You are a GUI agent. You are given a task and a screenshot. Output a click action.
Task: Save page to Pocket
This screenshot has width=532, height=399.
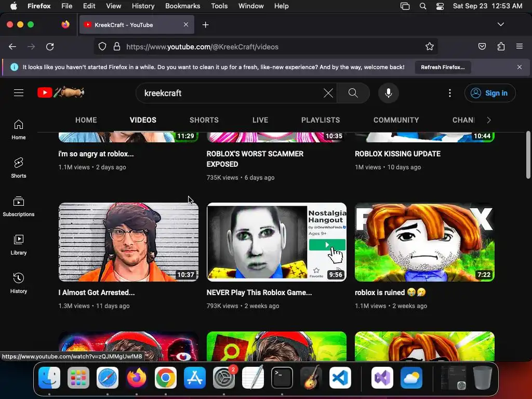(x=482, y=46)
